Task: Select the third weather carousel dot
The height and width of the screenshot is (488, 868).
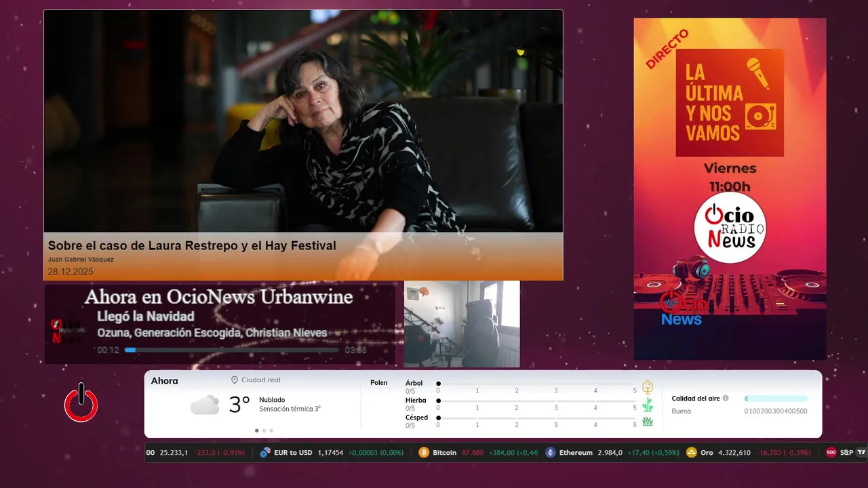Action: pyautogui.click(x=271, y=430)
